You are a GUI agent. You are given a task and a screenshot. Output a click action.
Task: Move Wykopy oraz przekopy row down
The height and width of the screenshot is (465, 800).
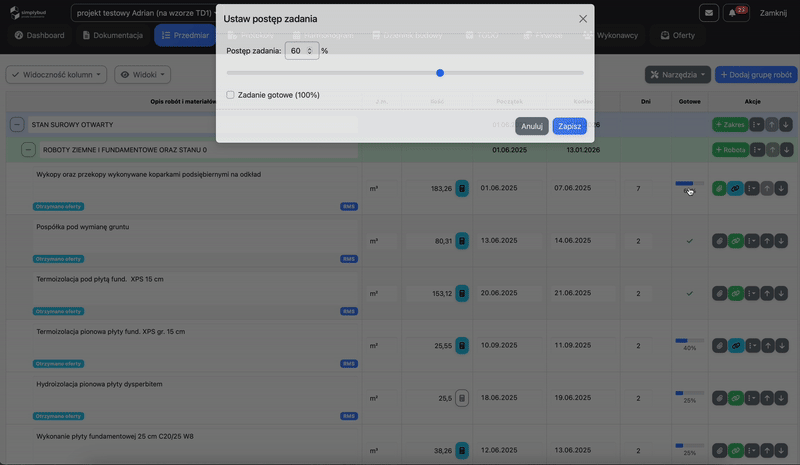click(781, 188)
